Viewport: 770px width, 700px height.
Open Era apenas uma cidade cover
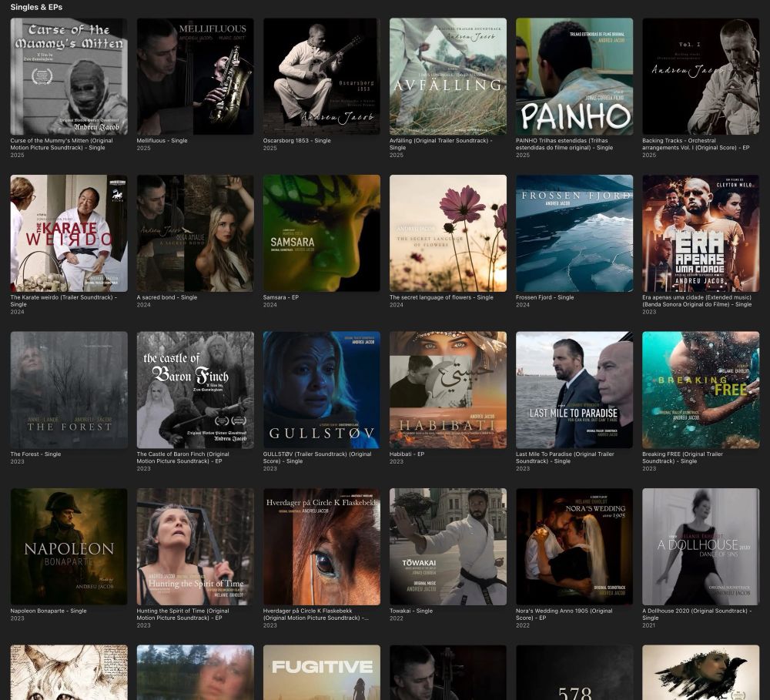[x=701, y=233]
